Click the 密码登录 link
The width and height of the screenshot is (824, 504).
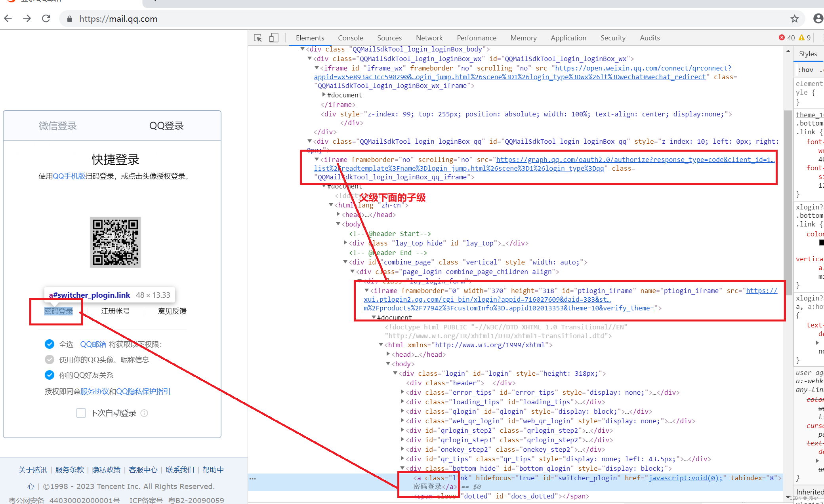pyautogui.click(x=58, y=311)
